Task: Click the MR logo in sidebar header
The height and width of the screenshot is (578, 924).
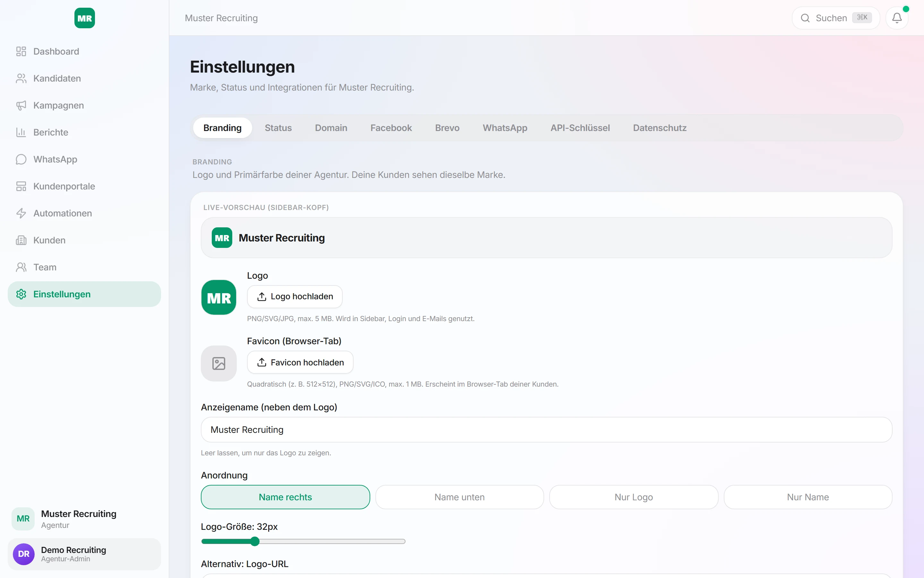Action: click(x=84, y=18)
